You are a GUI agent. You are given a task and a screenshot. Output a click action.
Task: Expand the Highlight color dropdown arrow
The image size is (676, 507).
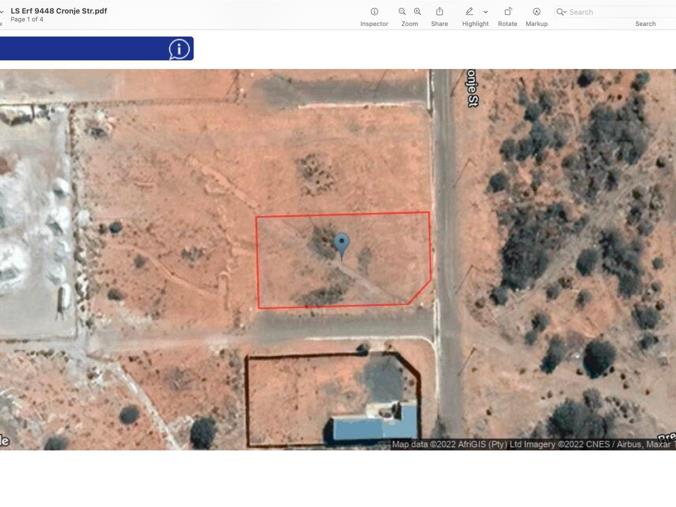[485, 12]
